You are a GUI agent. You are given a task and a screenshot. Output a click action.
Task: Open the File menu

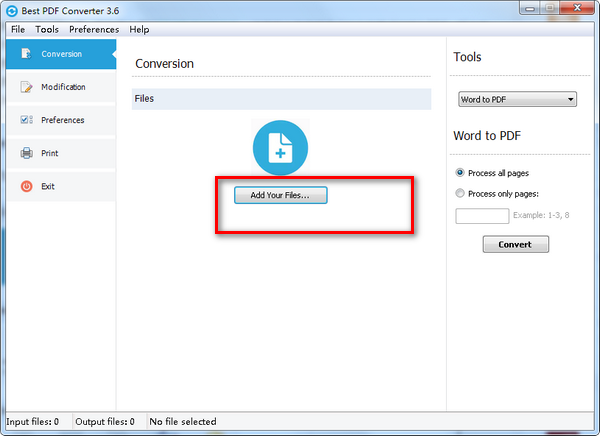(18, 30)
